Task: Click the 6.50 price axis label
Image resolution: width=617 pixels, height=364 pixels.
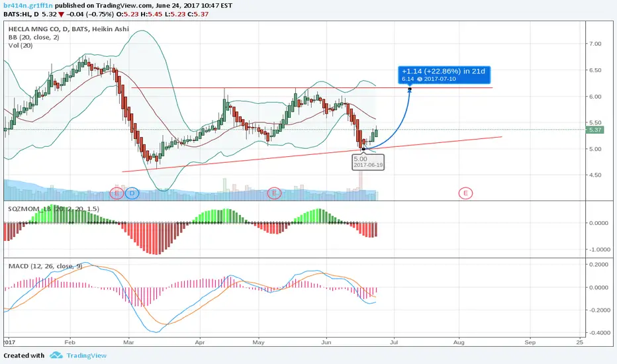Action: click(x=595, y=70)
